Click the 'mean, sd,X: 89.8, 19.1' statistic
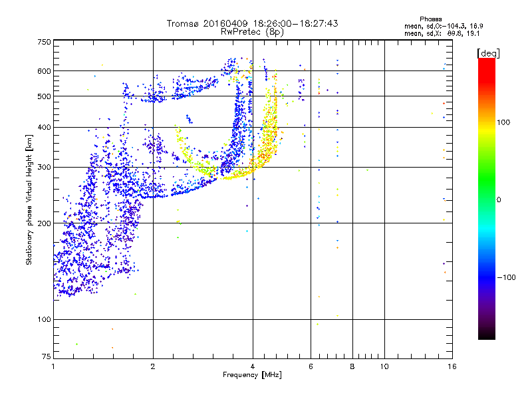Screen dimensions: 532x399 click(x=442, y=34)
